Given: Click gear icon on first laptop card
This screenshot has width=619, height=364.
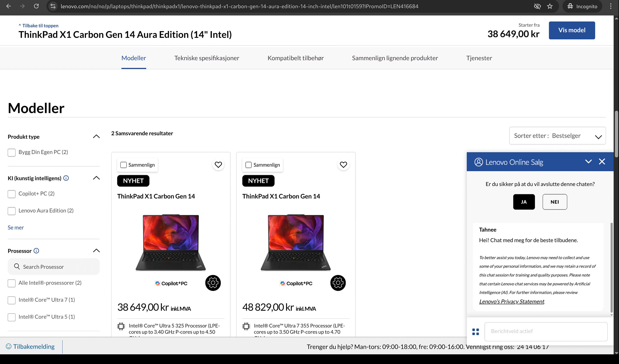Looking at the screenshot, I should [x=213, y=283].
